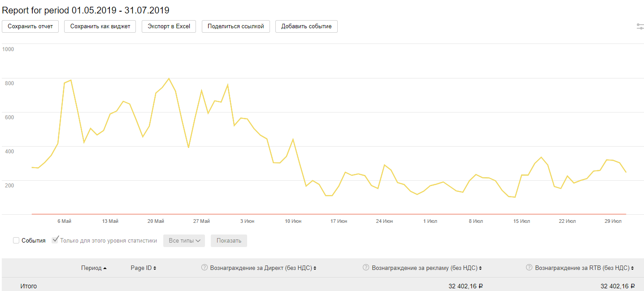The width and height of the screenshot is (644, 291).
Task: Enable the События checkbox
Action: pos(16,241)
